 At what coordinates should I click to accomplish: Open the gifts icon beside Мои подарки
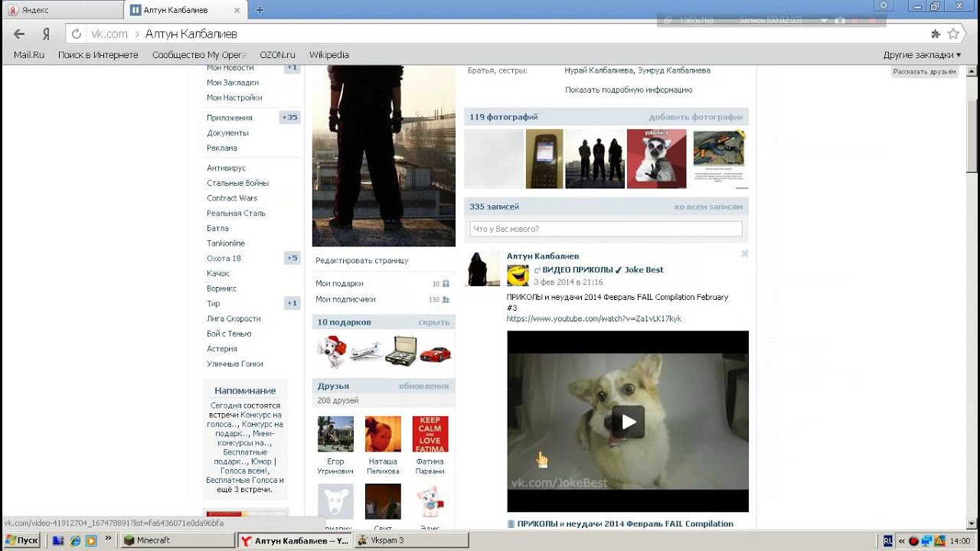coord(446,284)
